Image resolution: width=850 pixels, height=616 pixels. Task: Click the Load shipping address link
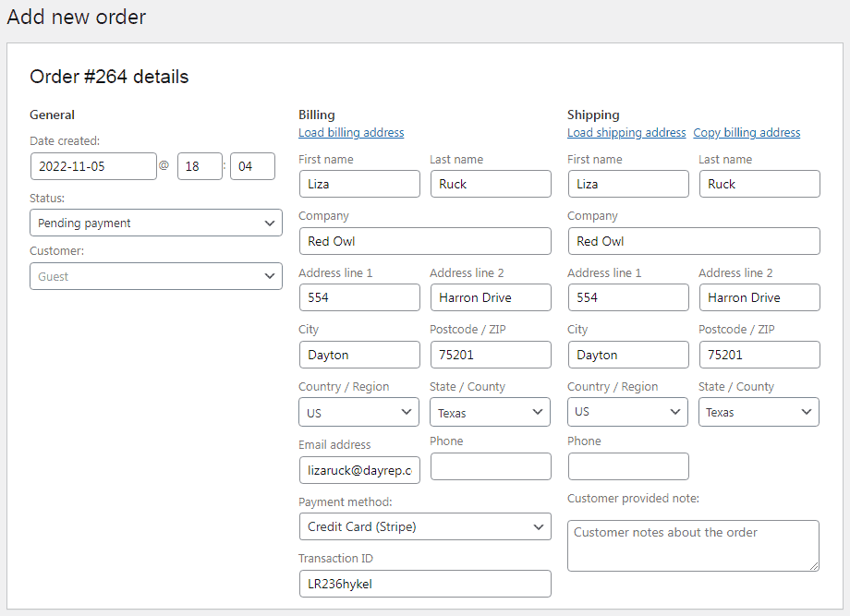pos(626,133)
